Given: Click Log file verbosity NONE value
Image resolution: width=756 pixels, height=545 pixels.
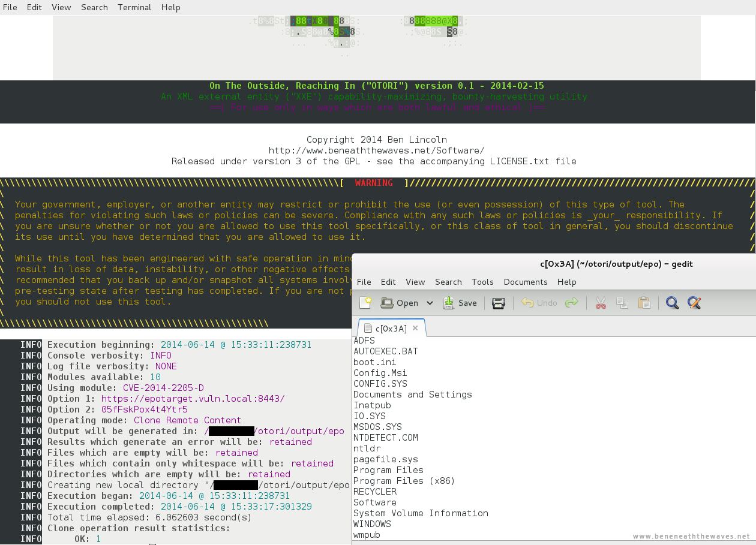Looking at the screenshot, I should [x=166, y=366].
